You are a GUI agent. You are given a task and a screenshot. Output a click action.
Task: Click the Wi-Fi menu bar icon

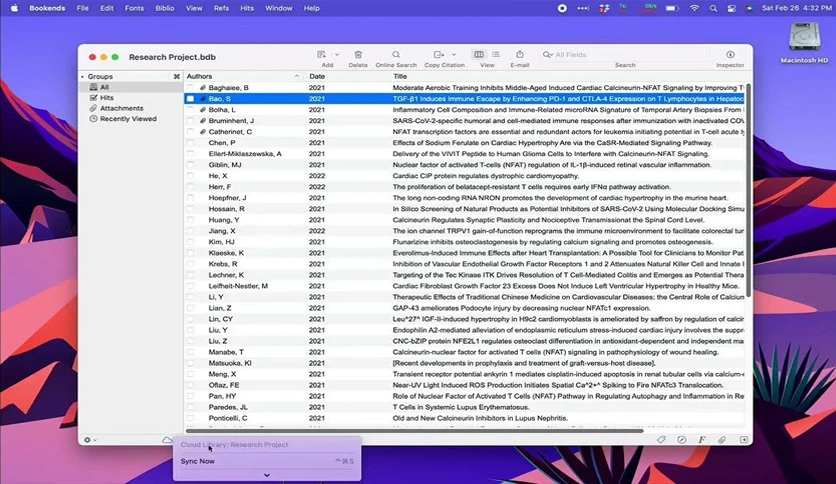point(694,8)
